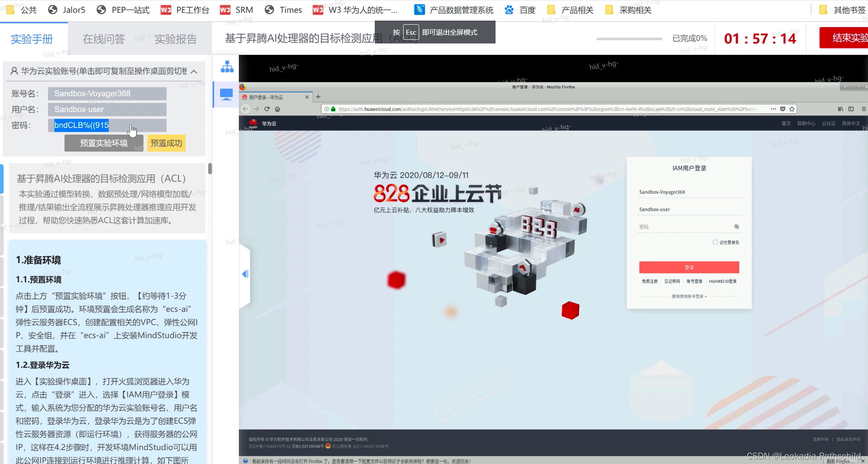868x464 pixels.
Task: Open the PE工作台 bookmark
Action: [x=185, y=10]
